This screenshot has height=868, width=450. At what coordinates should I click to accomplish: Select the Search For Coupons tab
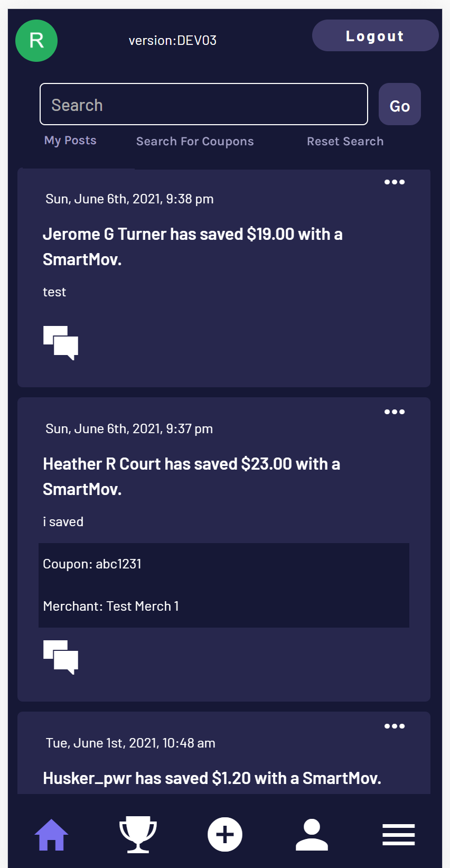click(x=195, y=141)
